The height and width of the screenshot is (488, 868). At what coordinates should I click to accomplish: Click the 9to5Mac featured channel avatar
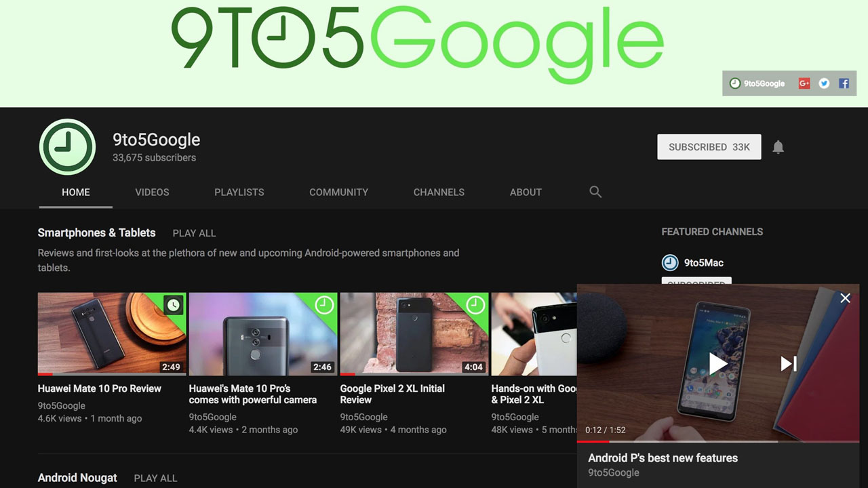tap(669, 262)
